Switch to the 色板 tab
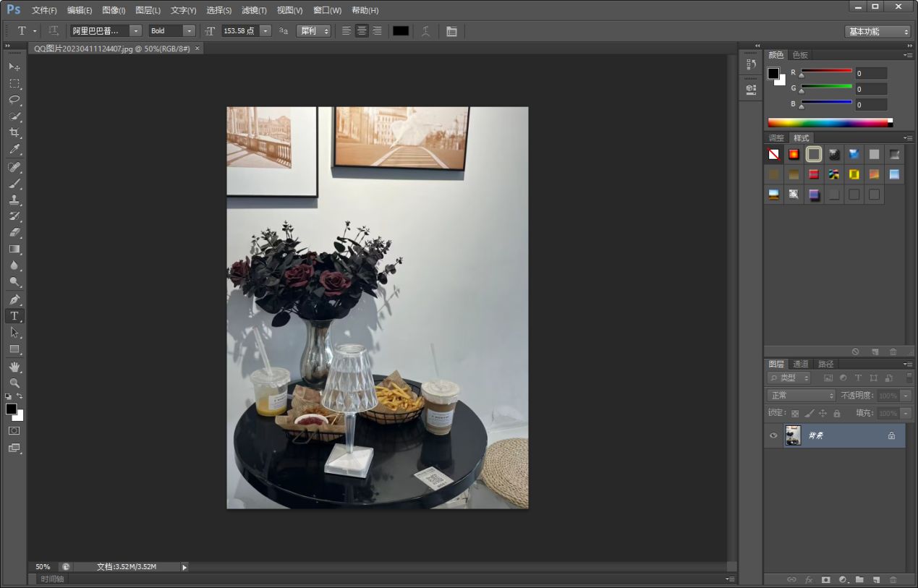918x588 pixels. tap(799, 55)
